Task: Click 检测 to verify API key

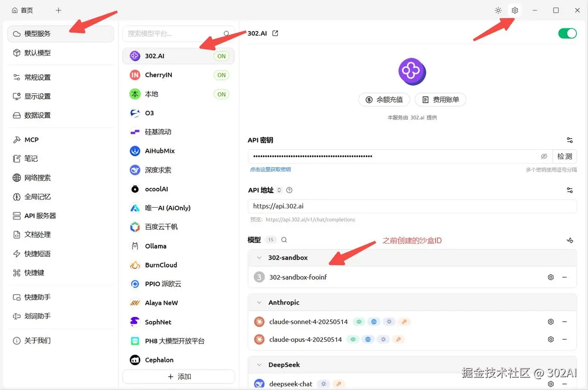Action: pos(565,157)
